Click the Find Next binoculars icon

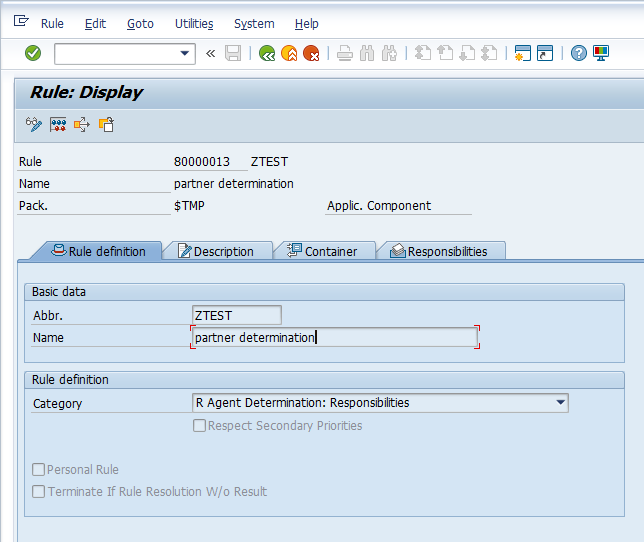389,53
